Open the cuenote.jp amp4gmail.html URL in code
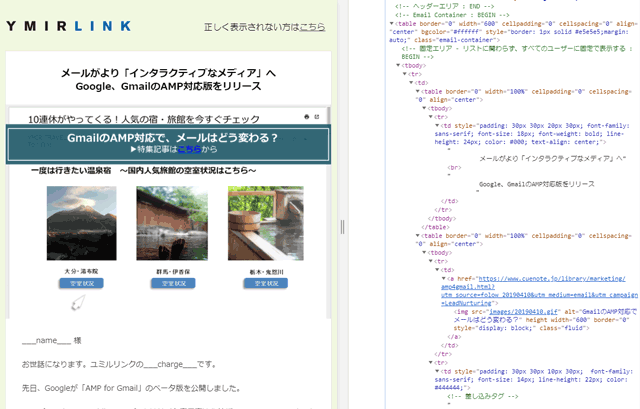 [x=539, y=291]
